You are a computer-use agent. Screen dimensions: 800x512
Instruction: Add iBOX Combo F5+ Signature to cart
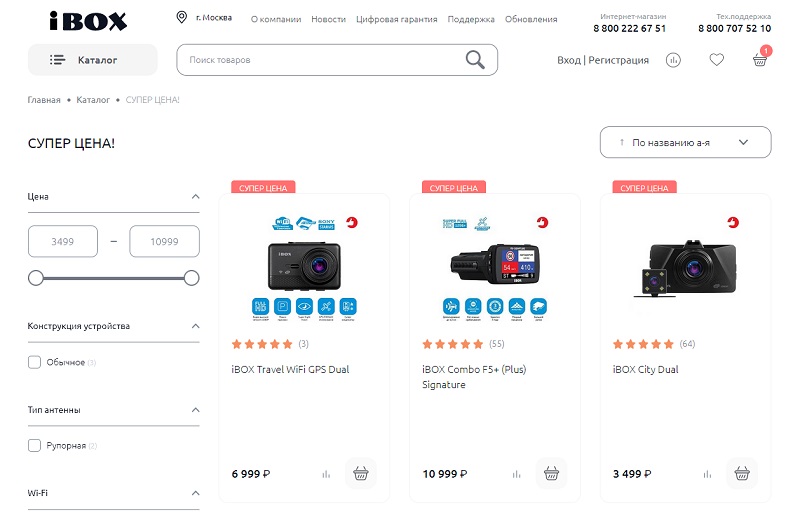point(551,473)
